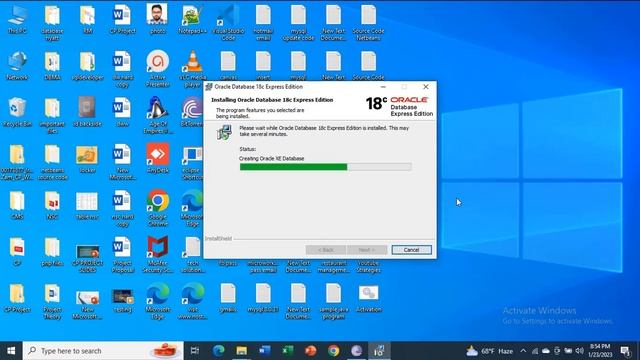Click the greyed-out Back button in installer
Screen dimensions: 640x360
(x=326, y=250)
